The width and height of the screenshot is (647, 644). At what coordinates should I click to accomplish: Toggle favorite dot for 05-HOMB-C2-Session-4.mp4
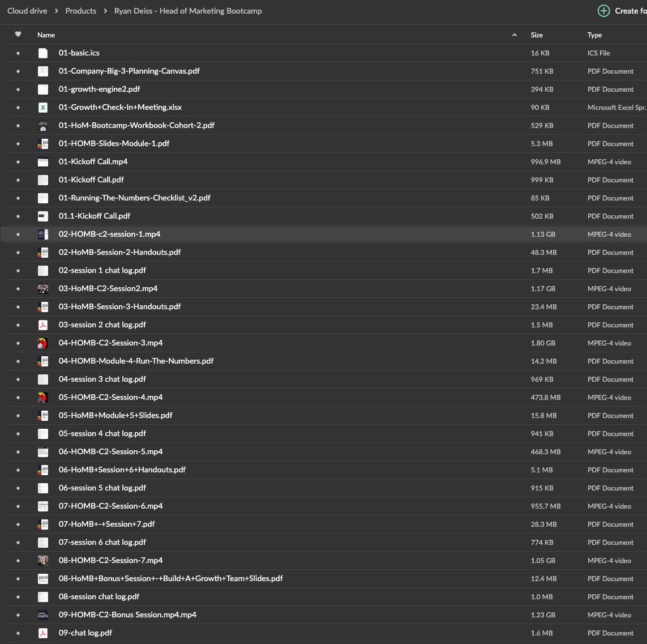pos(18,397)
